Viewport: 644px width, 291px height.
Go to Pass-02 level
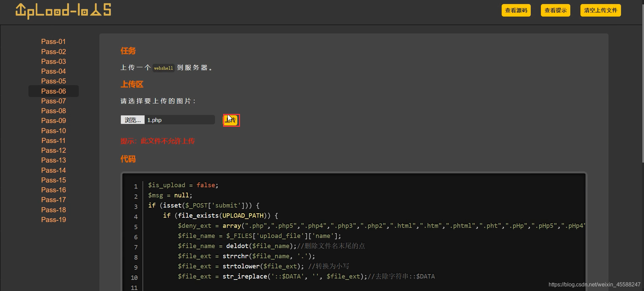[53, 52]
